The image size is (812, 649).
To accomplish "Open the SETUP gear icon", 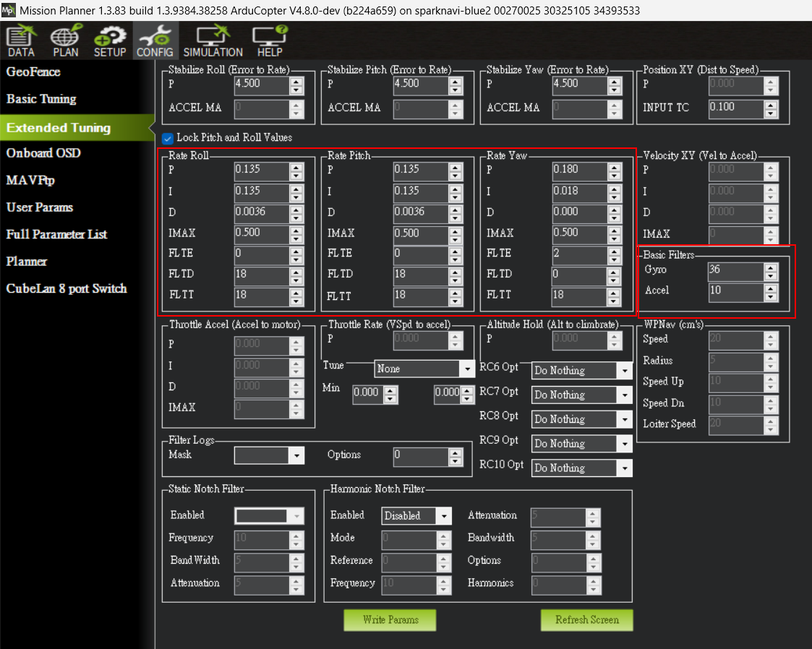I will coord(110,41).
